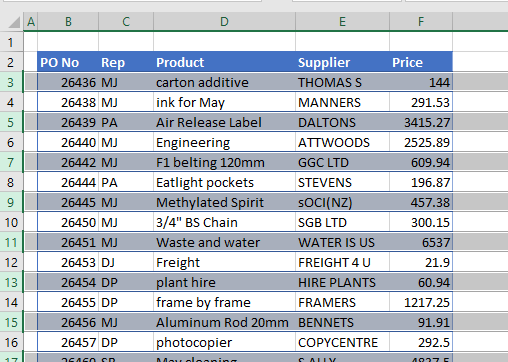Select cell containing 3/4" BS Chain
The image size is (508, 362).
click(x=224, y=222)
